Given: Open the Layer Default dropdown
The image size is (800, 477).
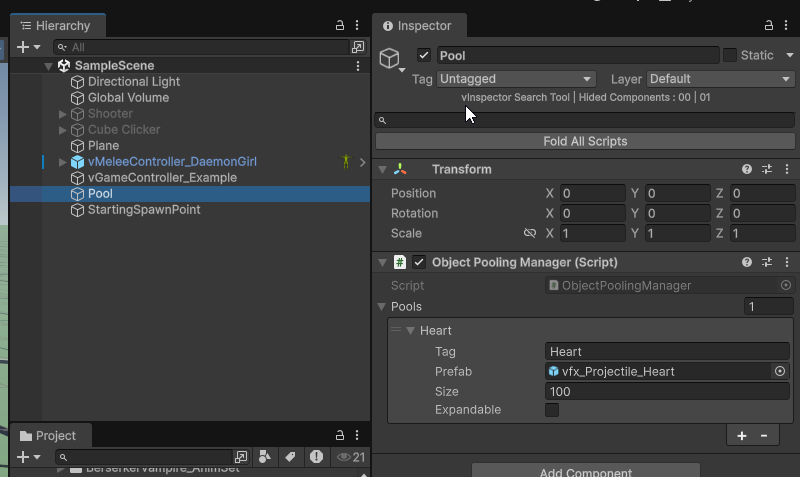Looking at the screenshot, I should tap(720, 79).
